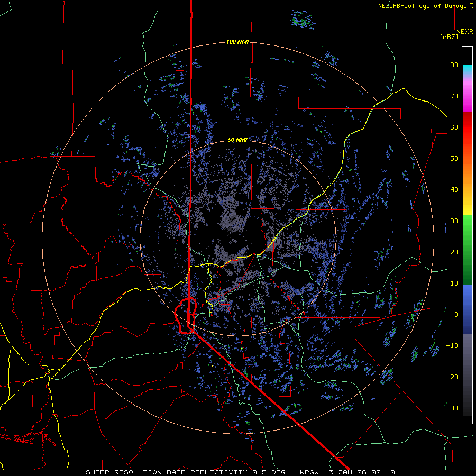Click the [dBZ] unit label
This screenshot has width=476, height=476.
click(x=449, y=37)
